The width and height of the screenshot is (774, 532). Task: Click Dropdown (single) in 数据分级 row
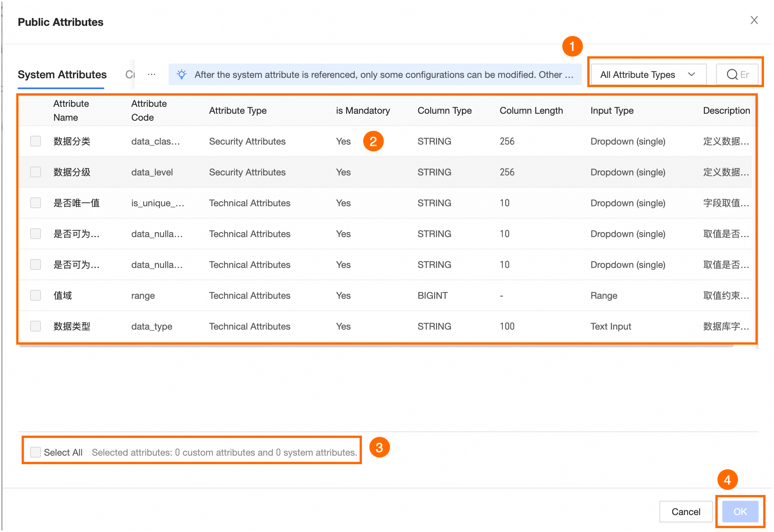point(628,172)
